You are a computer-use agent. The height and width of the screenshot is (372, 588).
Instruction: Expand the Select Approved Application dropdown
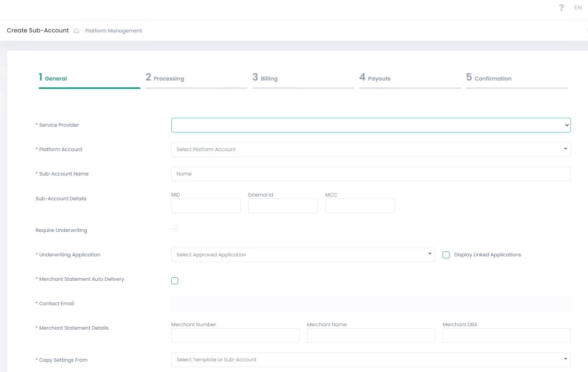click(303, 255)
